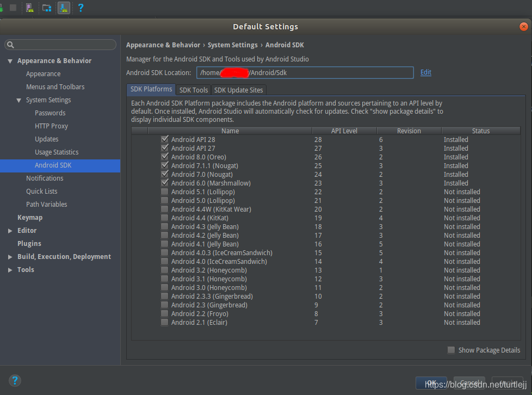Toggle Android 7.1.1 (Nougat) checkbox

[165, 165]
